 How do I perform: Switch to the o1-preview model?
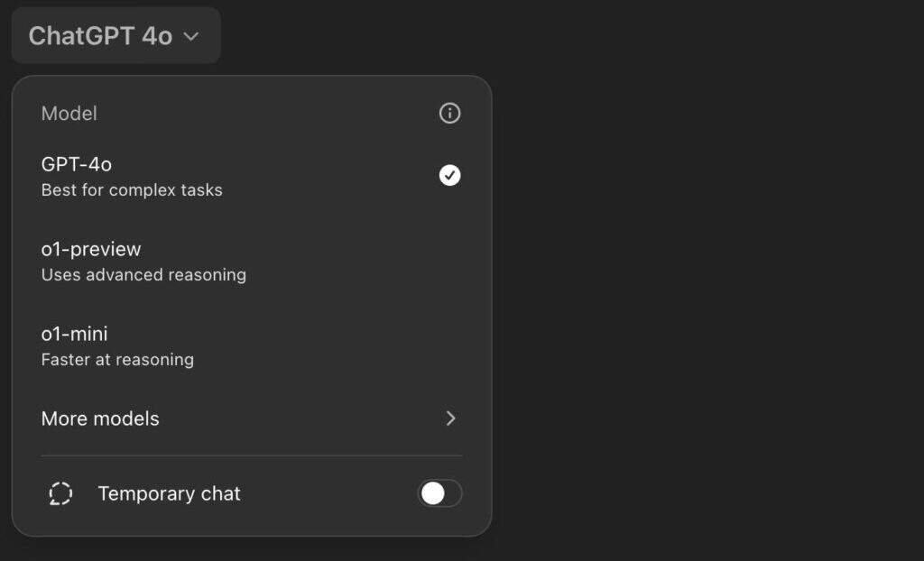tap(91, 249)
